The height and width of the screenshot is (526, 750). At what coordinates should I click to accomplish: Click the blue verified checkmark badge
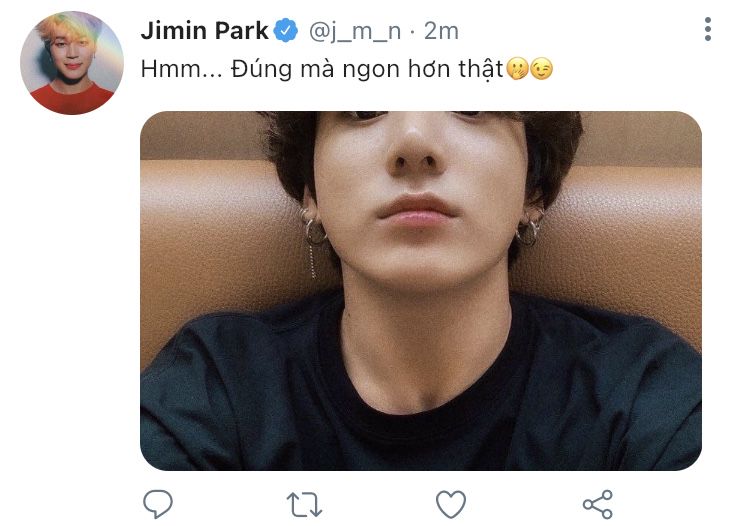click(286, 31)
